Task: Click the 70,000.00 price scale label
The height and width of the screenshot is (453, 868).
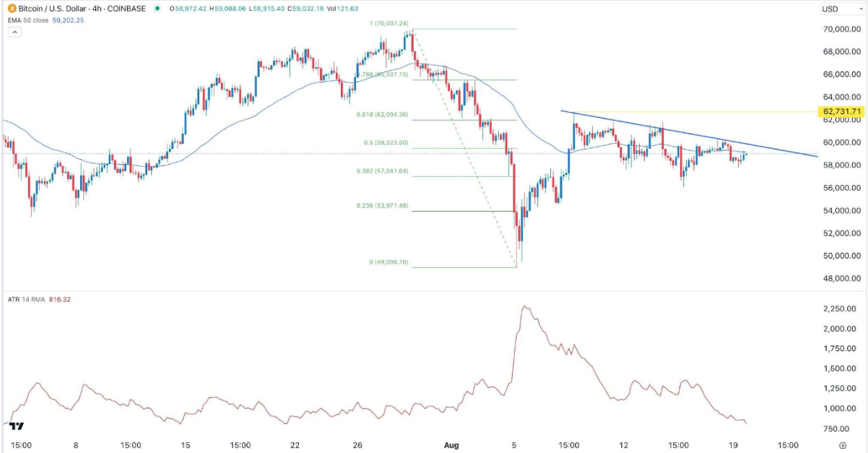Action: pos(838,29)
